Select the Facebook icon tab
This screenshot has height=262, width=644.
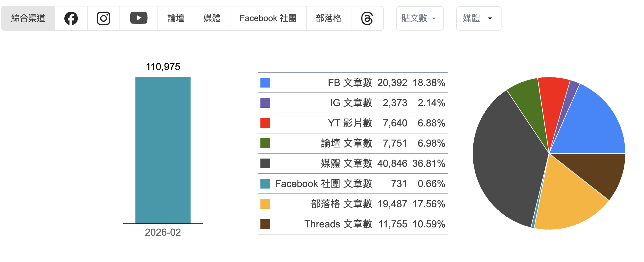click(x=71, y=18)
